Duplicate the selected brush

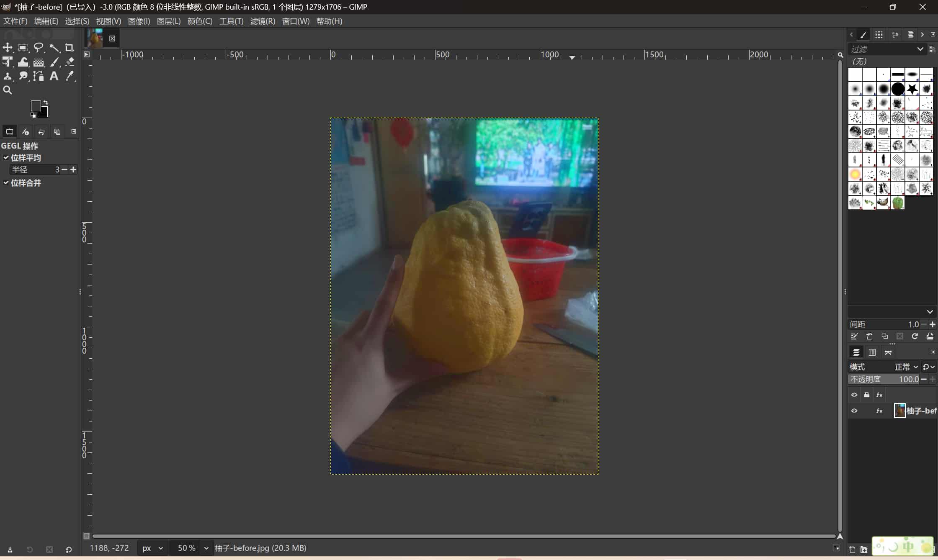884,337
